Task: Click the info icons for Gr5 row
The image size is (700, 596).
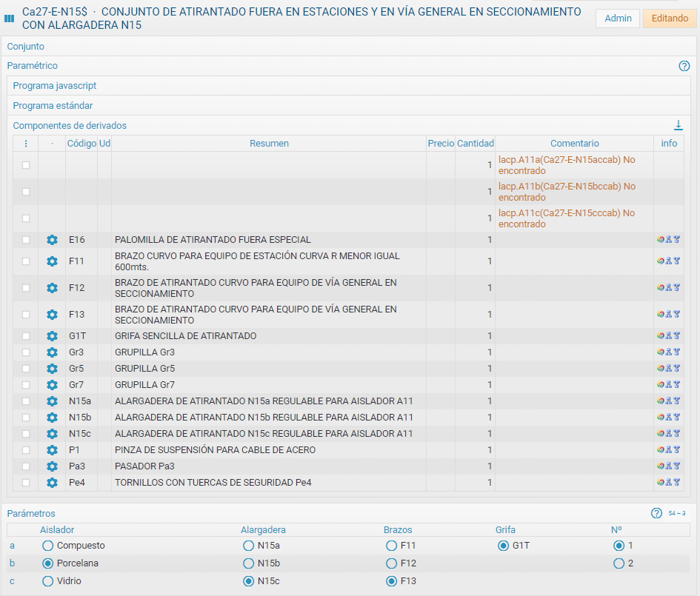Action: (668, 369)
